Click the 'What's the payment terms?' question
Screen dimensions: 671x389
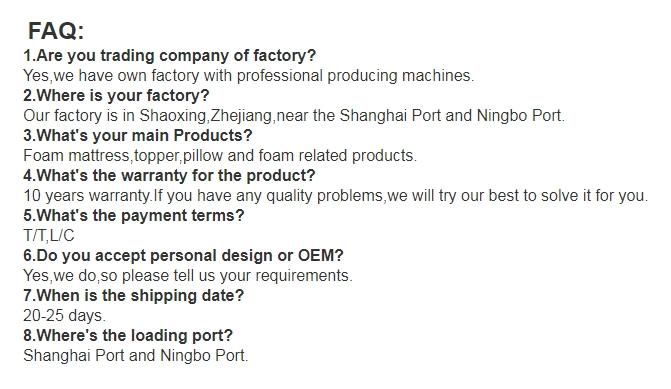click(x=134, y=215)
